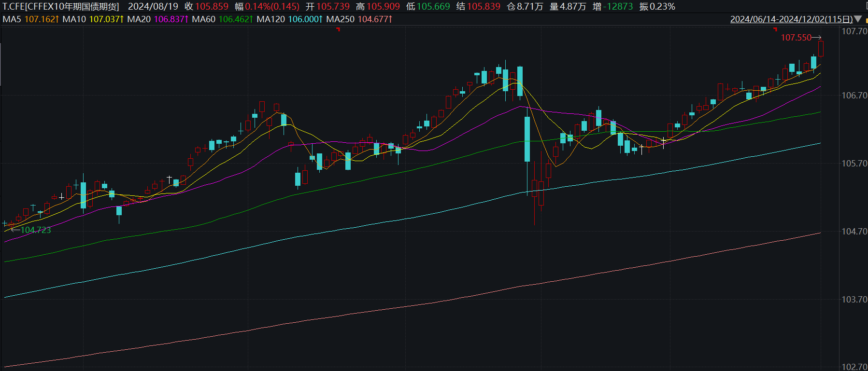Click the open interest value 8.71万
This screenshot has width=868, height=371.
(x=530, y=7)
